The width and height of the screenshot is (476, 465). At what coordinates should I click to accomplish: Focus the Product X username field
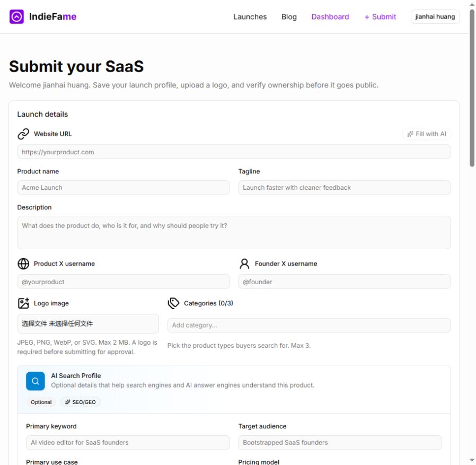pos(124,282)
